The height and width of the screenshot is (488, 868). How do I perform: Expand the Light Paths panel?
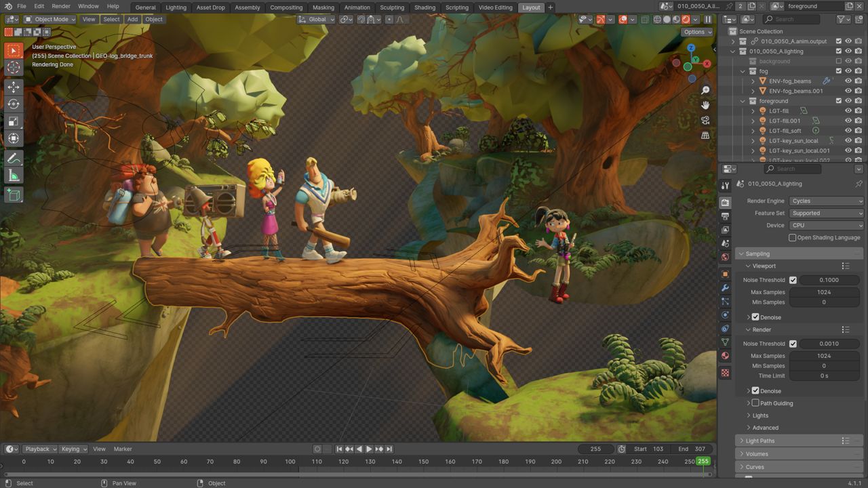point(759,441)
